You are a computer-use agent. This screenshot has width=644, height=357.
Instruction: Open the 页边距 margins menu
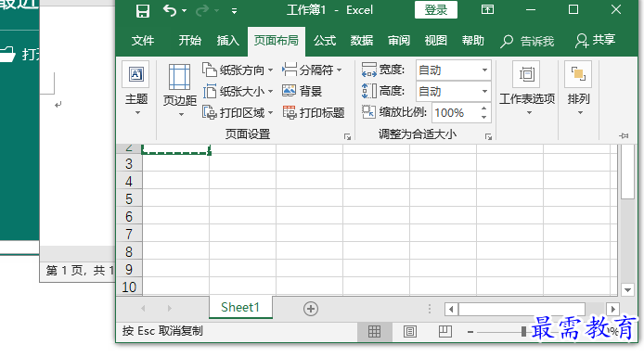point(180,90)
